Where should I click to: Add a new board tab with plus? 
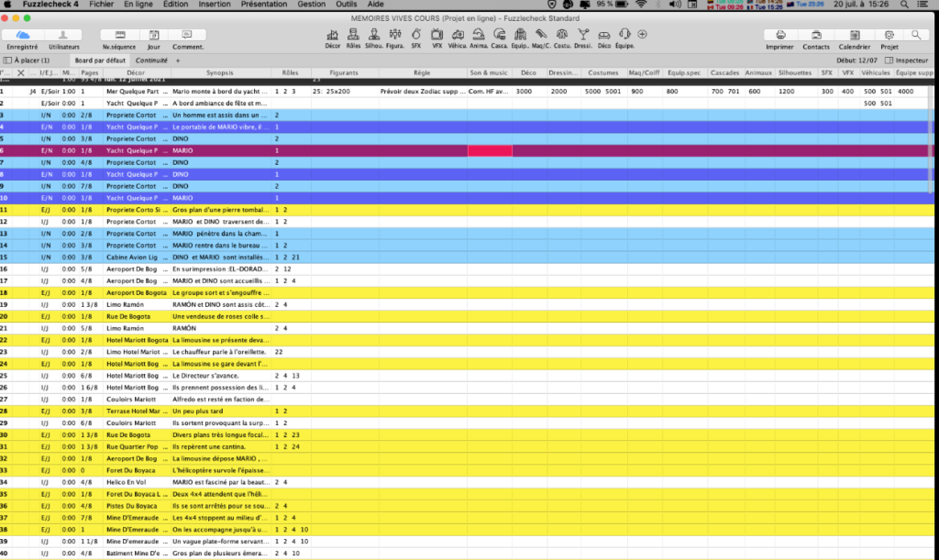pyautogui.click(x=178, y=60)
